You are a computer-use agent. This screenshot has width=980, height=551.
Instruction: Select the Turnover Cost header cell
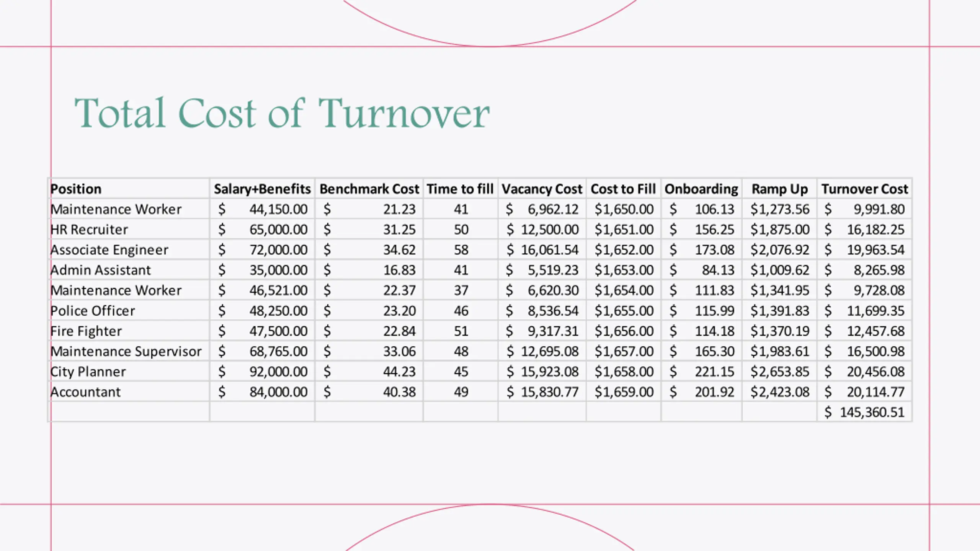click(x=864, y=189)
